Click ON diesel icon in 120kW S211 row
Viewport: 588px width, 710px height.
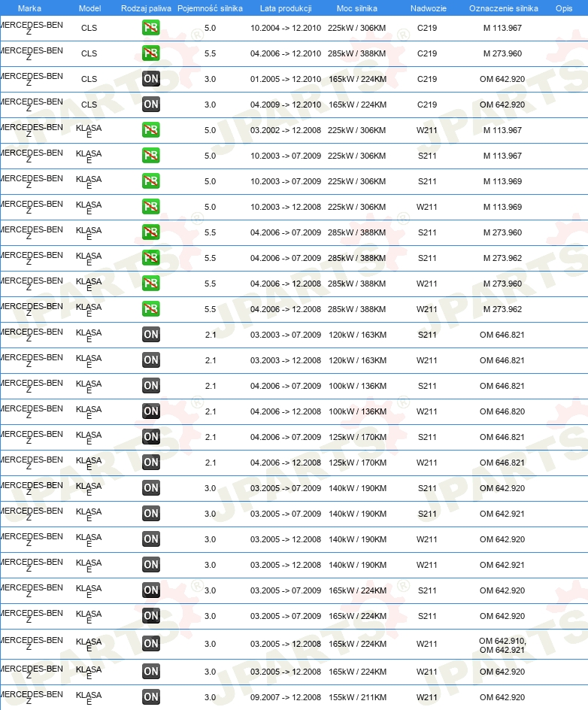point(150,335)
